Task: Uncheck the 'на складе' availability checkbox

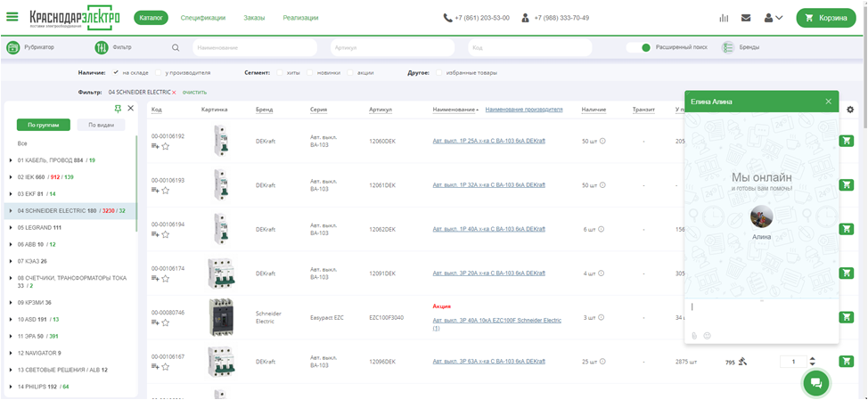Action: click(116, 72)
